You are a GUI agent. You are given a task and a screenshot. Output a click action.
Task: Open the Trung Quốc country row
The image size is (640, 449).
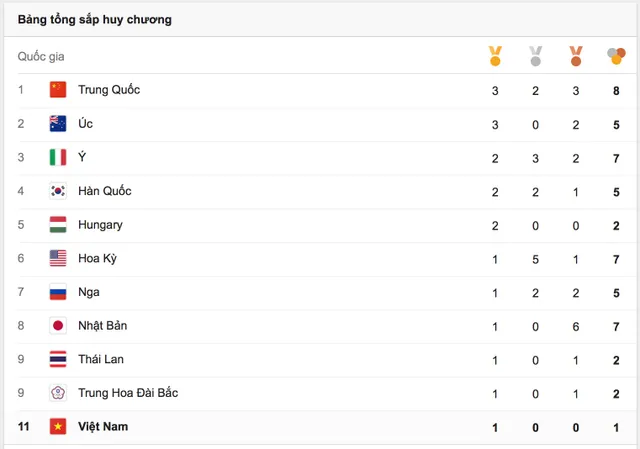coord(320,90)
